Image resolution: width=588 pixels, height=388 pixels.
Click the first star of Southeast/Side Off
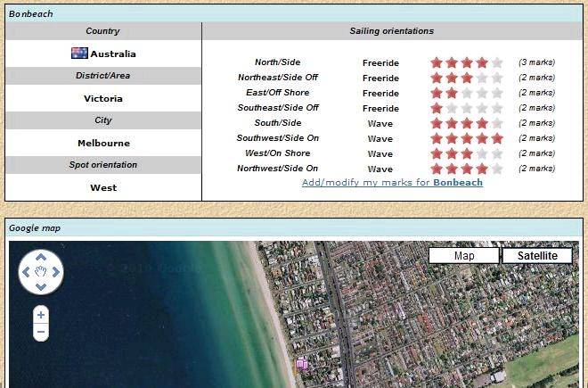coord(437,108)
